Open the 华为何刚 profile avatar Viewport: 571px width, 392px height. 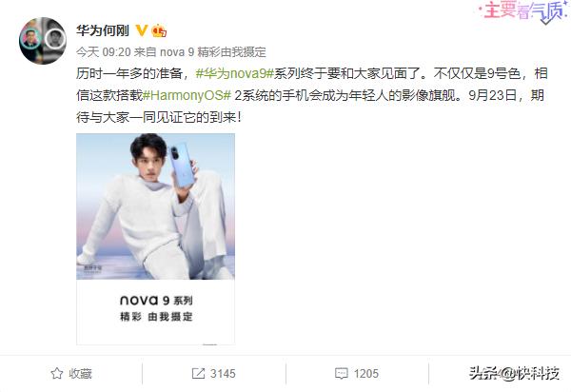[x=43, y=40]
